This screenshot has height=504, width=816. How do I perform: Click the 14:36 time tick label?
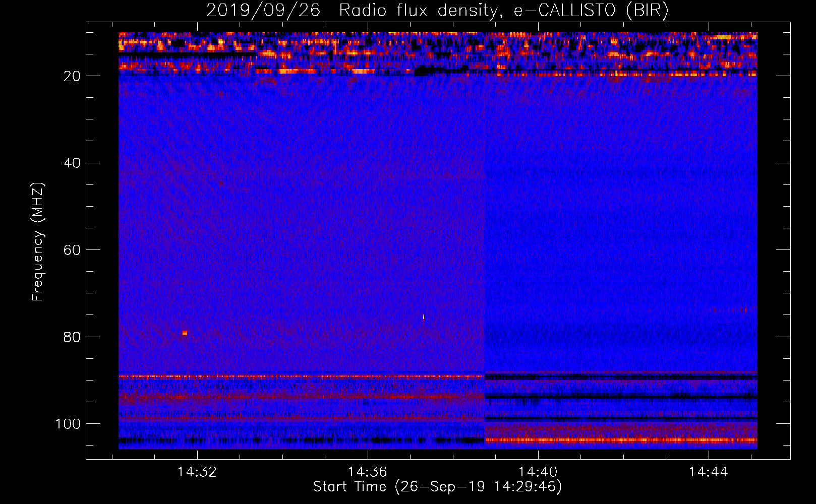click(x=368, y=472)
